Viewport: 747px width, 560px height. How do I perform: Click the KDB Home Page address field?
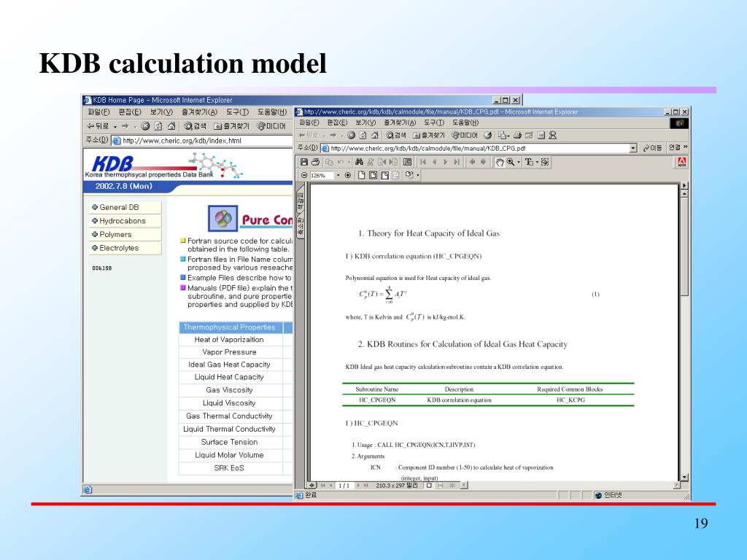click(201, 141)
